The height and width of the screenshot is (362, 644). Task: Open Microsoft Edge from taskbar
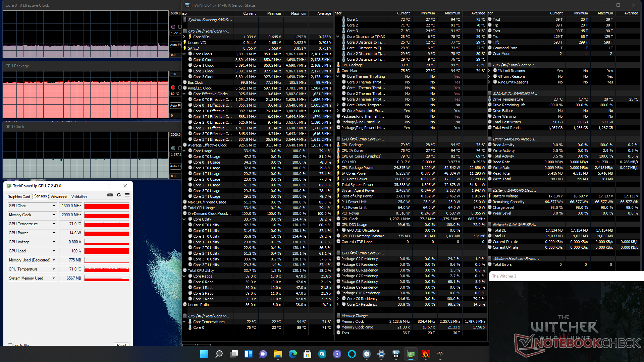pos(292,354)
